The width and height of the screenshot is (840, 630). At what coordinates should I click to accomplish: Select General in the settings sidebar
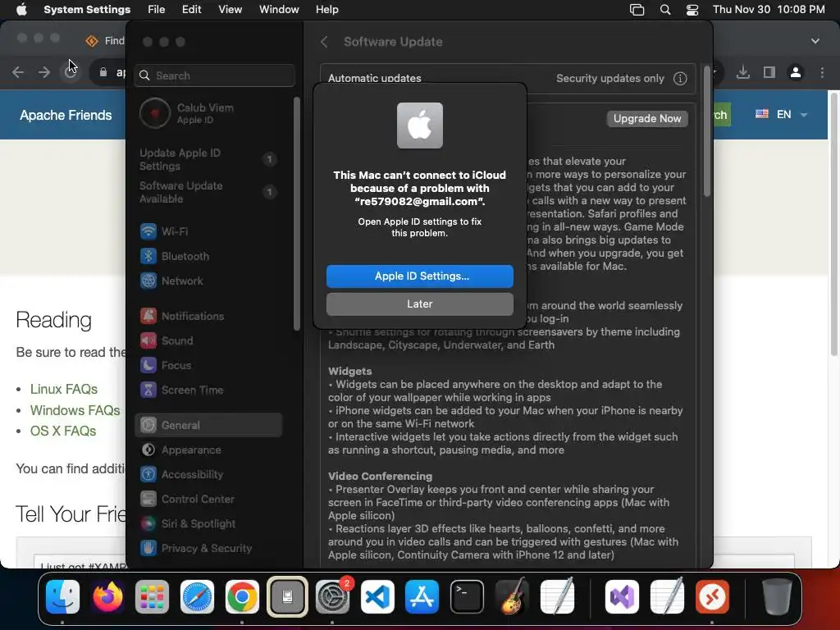tap(208, 425)
